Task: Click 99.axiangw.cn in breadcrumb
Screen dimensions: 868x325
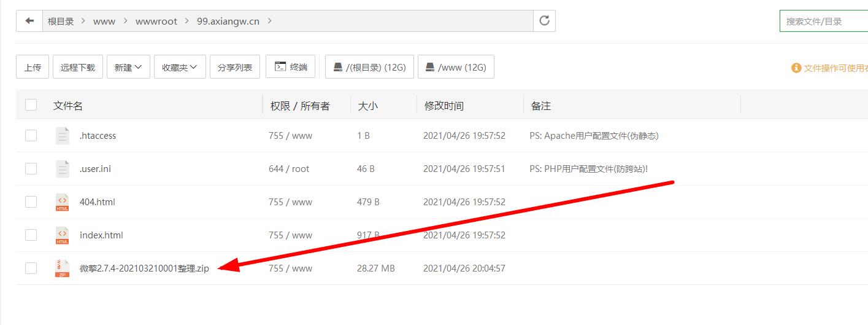Action: pyautogui.click(x=228, y=21)
